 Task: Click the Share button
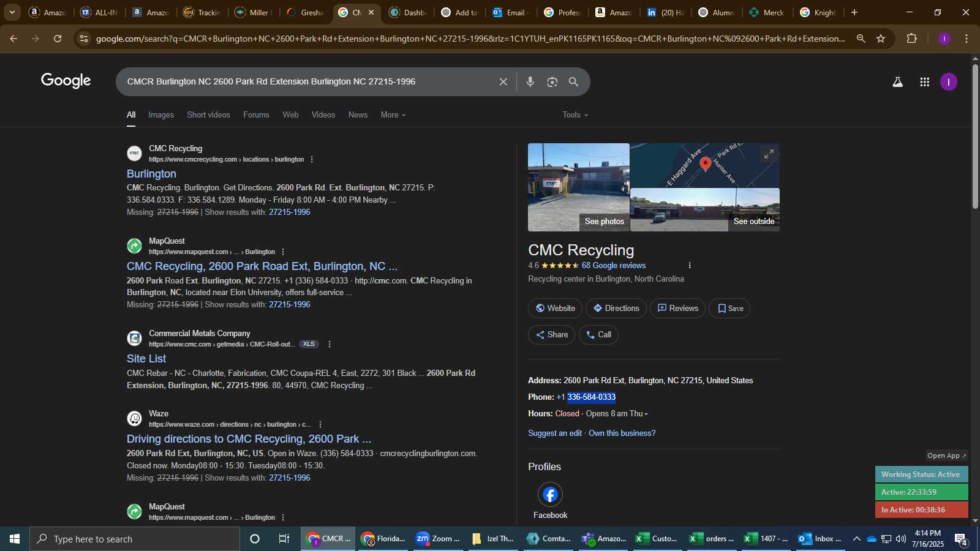point(552,335)
